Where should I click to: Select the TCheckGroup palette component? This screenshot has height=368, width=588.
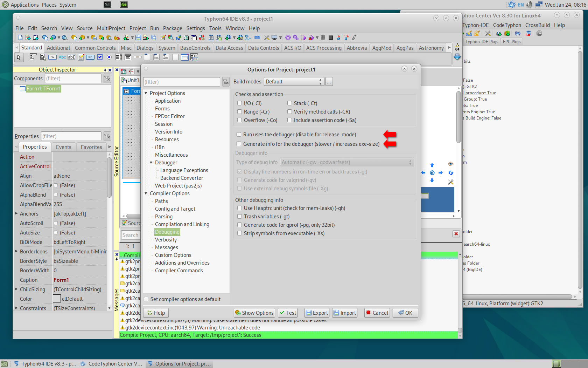pos(166,57)
